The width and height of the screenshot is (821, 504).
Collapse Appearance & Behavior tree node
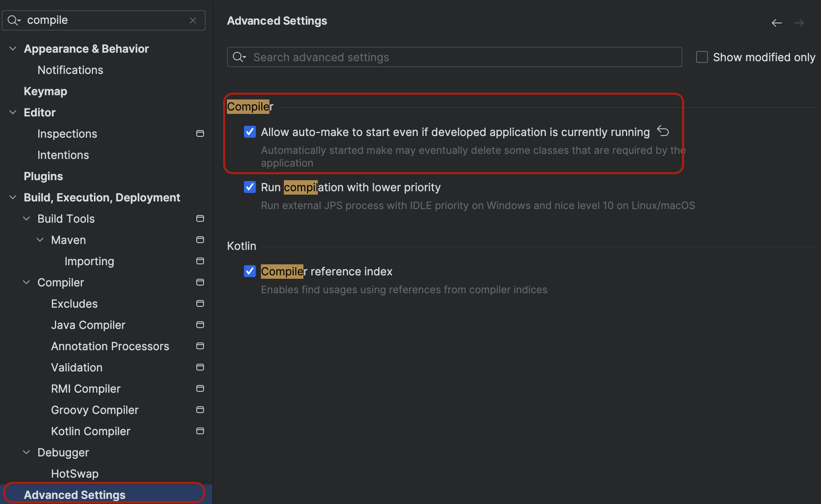13,48
